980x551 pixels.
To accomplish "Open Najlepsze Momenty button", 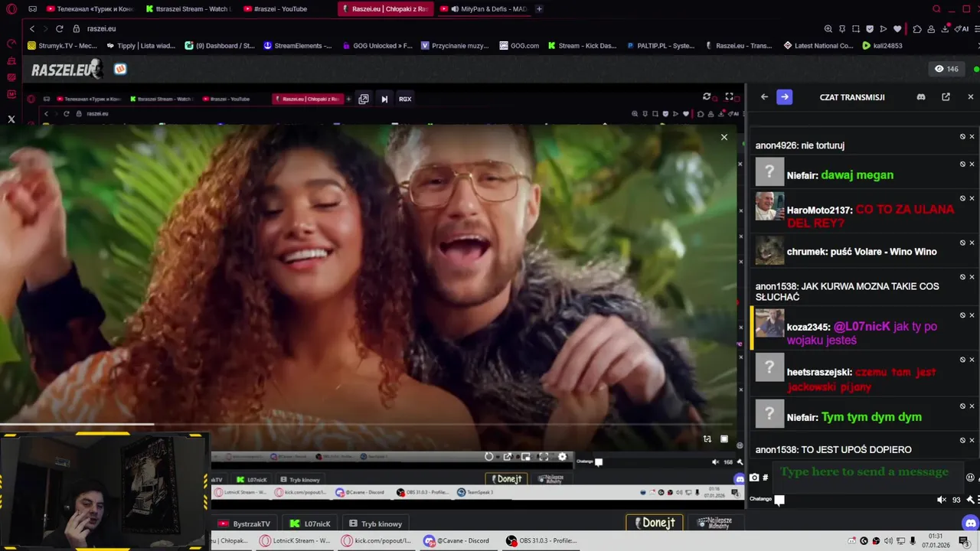I will pyautogui.click(x=714, y=523).
